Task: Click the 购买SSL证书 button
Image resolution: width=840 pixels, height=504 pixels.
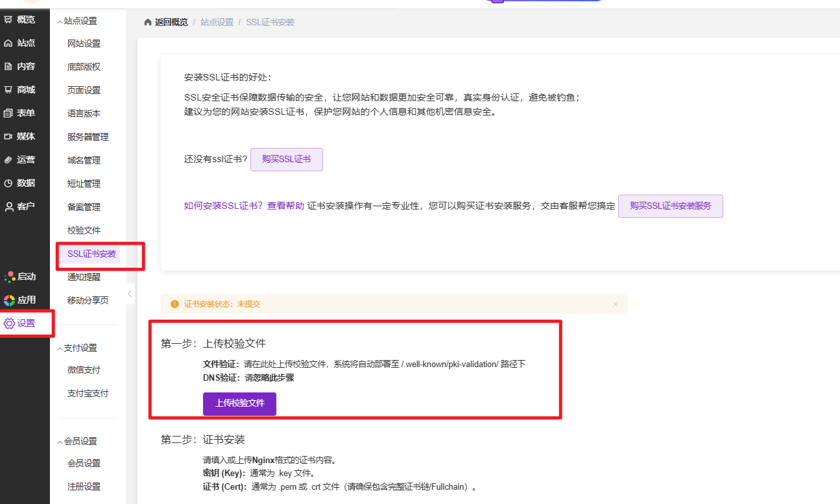Action: (286, 159)
